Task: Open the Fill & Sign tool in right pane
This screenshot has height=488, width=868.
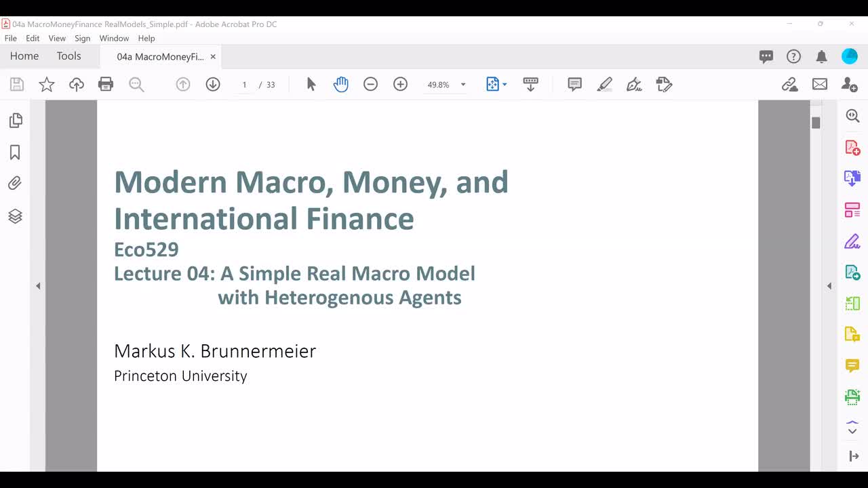Action: point(852,241)
